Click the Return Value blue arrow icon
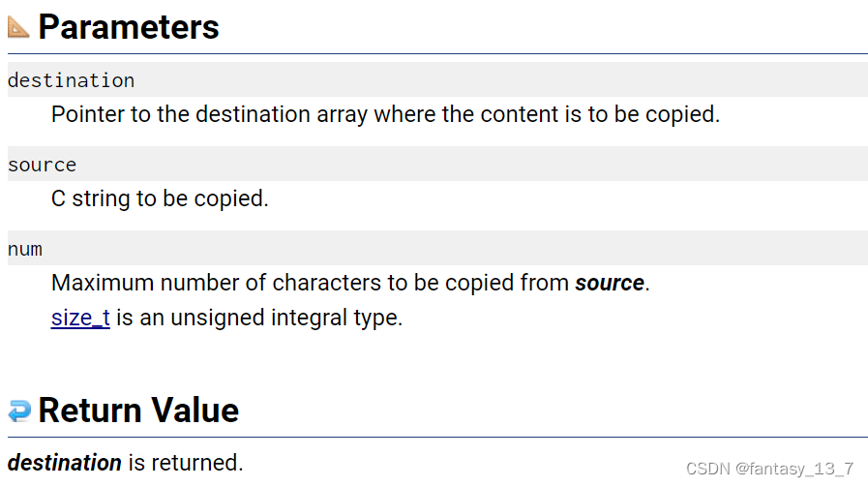 (x=19, y=411)
